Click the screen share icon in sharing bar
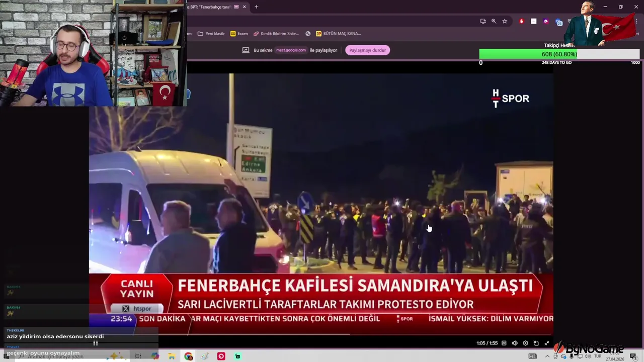The width and height of the screenshot is (644, 362). pyautogui.click(x=246, y=50)
